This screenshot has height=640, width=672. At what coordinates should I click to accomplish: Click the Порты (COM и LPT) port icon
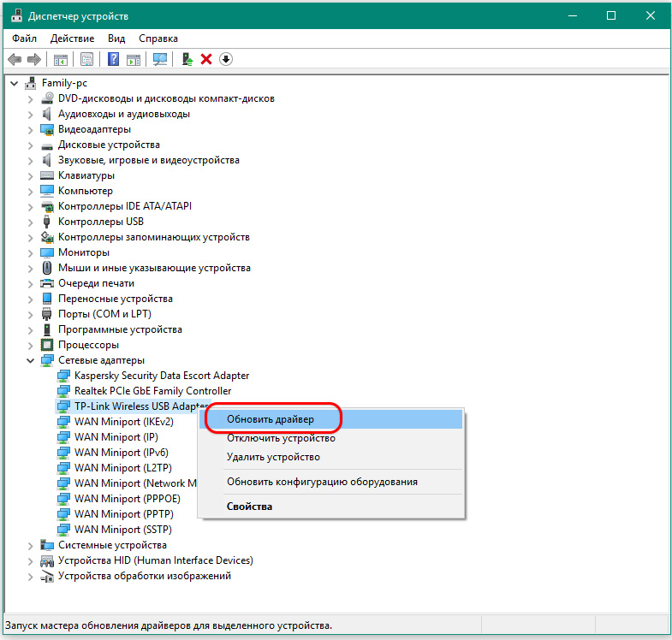pos(47,314)
